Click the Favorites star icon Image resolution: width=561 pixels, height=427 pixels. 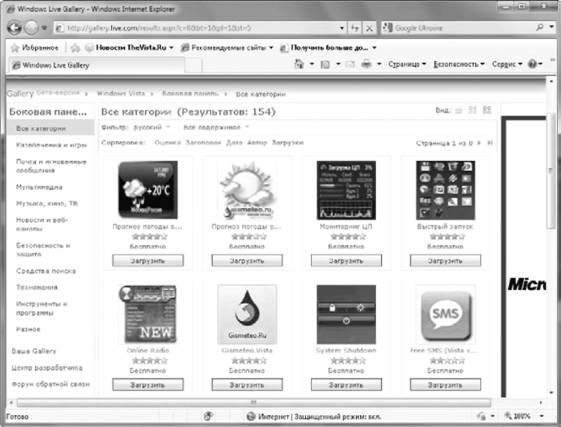pyautogui.click(x=15, y=48)
